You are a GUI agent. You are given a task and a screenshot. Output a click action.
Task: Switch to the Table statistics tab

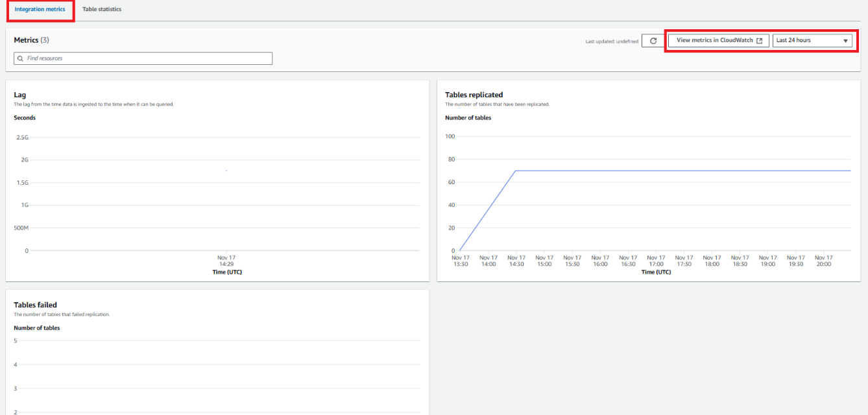coord(101,9)
